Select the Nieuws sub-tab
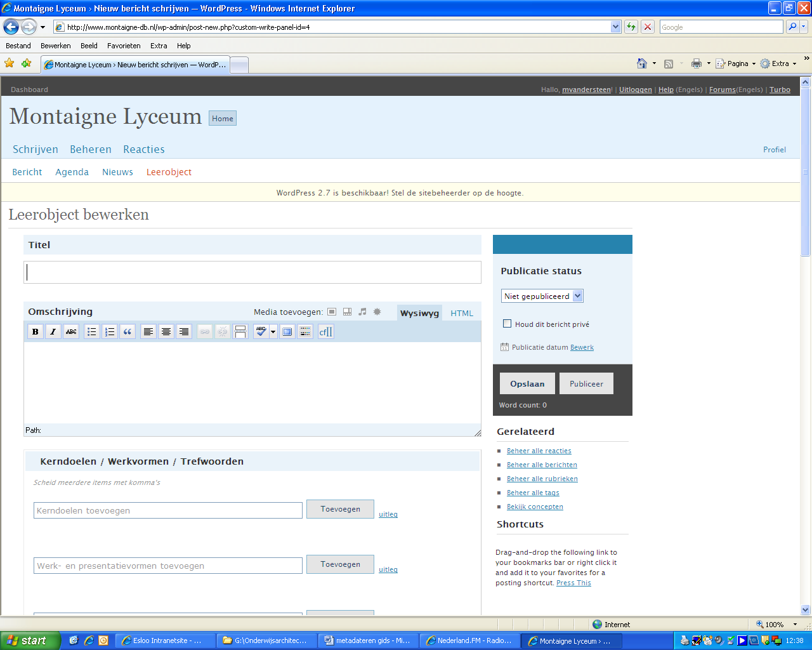The height and width of the screenshot is (650, 812). coord(117,172)
